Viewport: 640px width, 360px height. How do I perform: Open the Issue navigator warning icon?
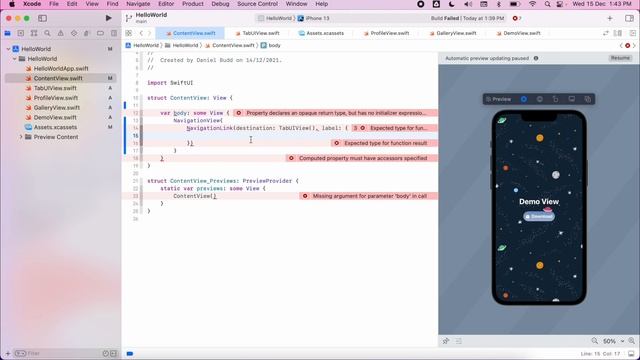click(x=60, y=33)
